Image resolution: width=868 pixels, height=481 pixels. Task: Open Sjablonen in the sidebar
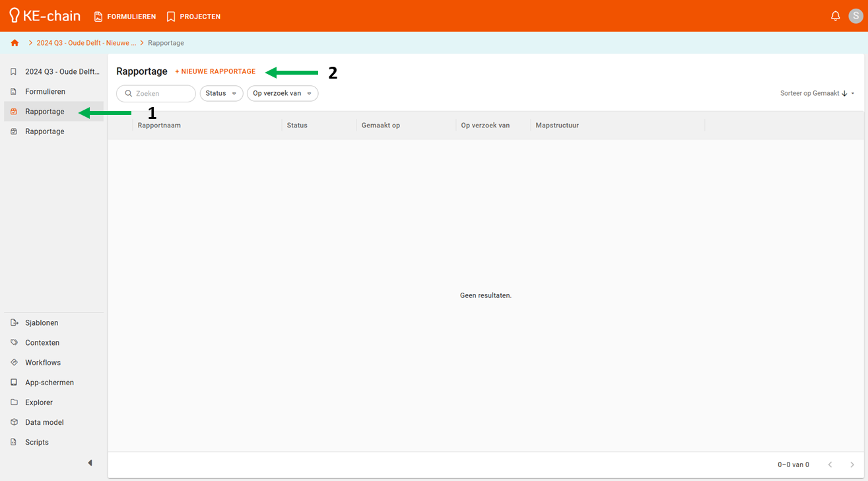(42, 323)
